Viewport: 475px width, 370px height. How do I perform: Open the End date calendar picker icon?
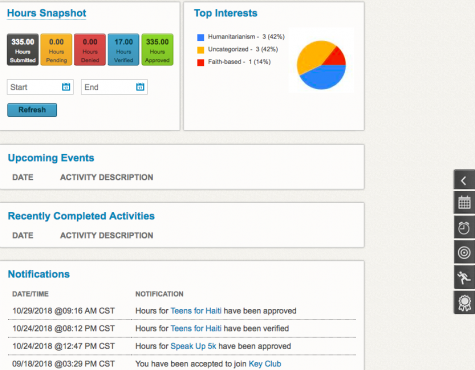[x=140, y=87]
